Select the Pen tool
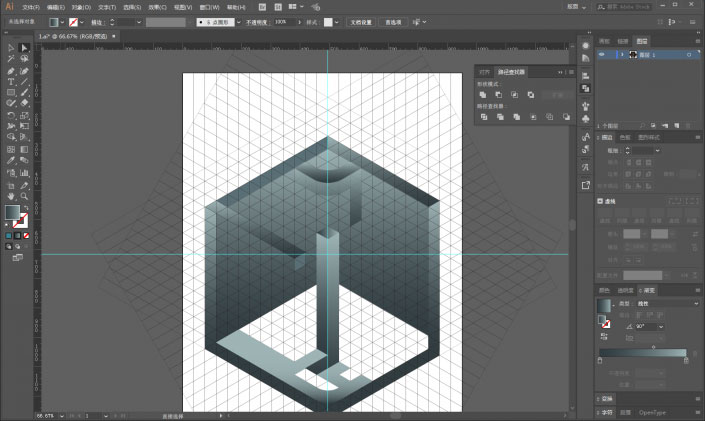705x421 pixels. click(11, 71)
